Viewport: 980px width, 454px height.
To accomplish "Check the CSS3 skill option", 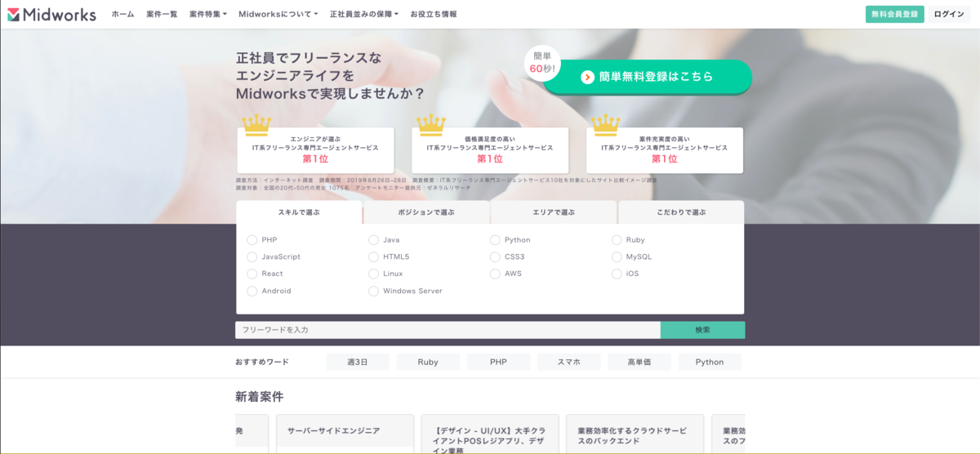I will point(496,256).
